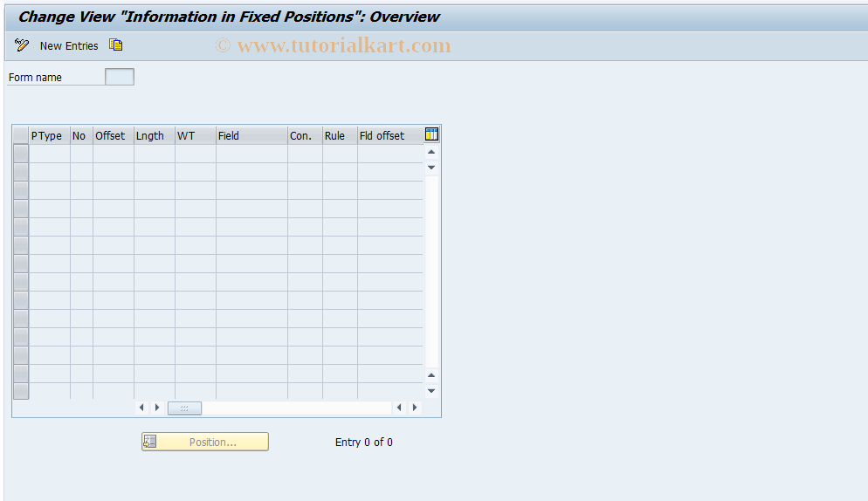Select the first table row selector
The width and height of the screenshot is (868, 501).
[x=21, y=154]
